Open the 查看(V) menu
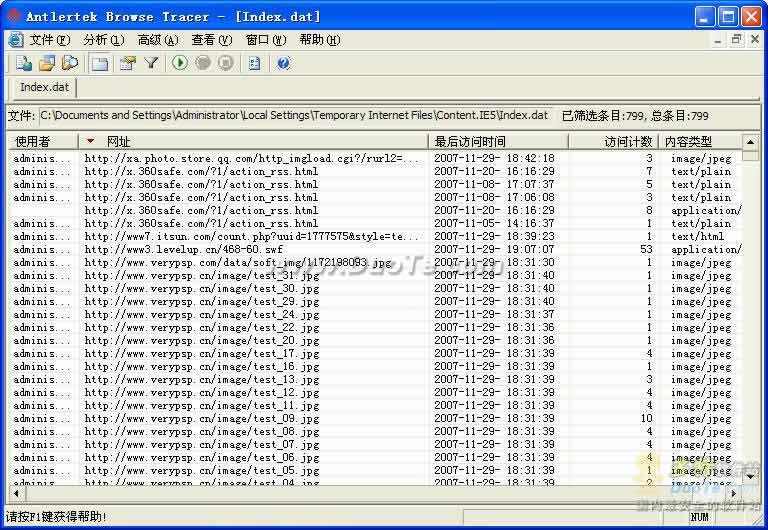Image resolution: width=768 pixels, height=530 pixels. pyautogui.click(x=212, y=40)
